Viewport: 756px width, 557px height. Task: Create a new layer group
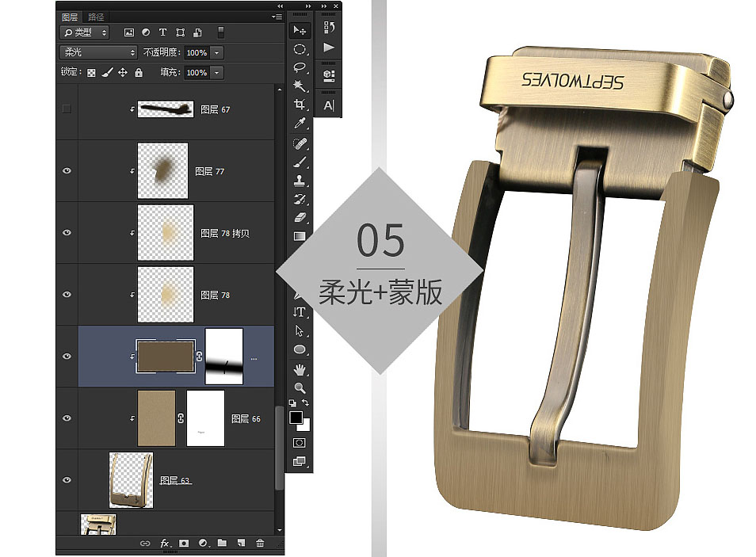222,543
